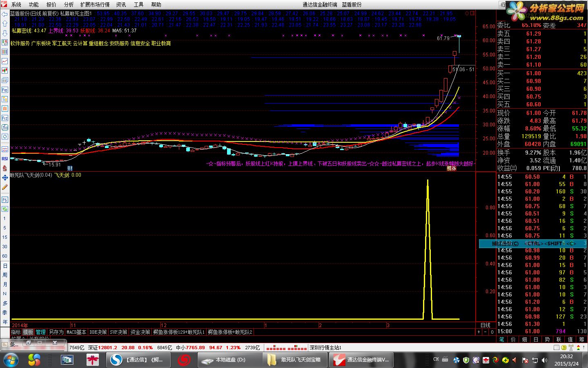This screenshot has height=368, width=588.
Task: Open the f(x) formula manager icon
Action: pyautogui.click(x=5, y=127)
